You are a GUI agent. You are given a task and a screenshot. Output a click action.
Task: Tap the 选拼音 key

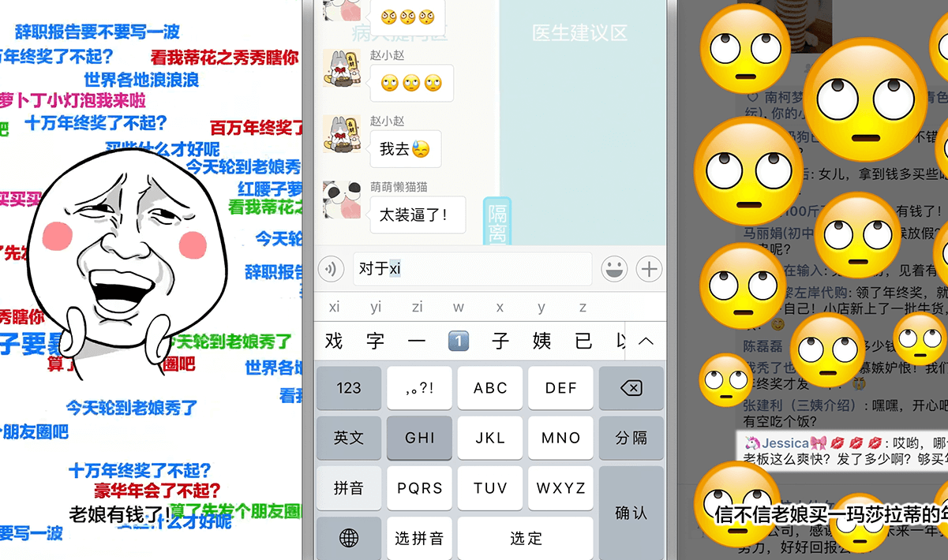(419, 538)
